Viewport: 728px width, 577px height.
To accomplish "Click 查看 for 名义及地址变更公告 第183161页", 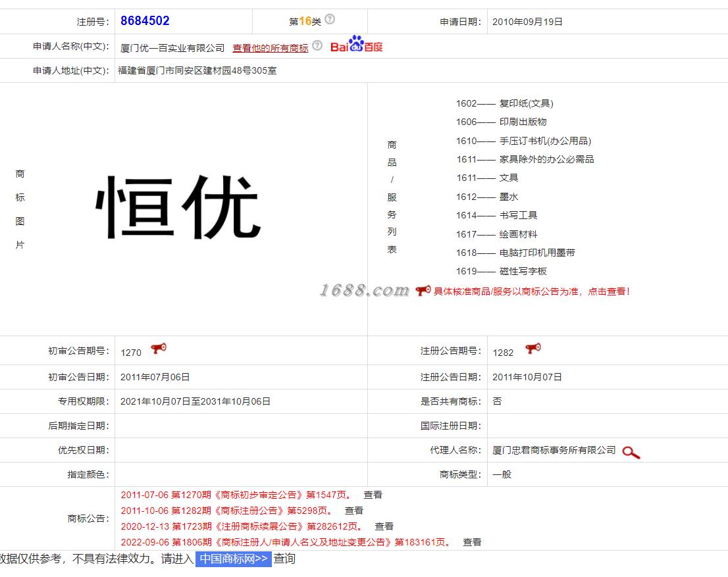I will [x=472, y=542].
